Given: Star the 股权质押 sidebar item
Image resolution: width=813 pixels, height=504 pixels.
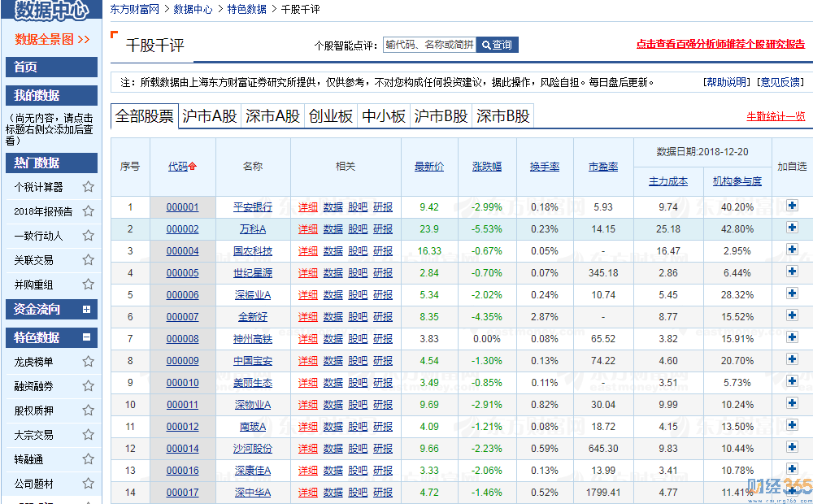Looking at the screenshot, I should 89,411.
